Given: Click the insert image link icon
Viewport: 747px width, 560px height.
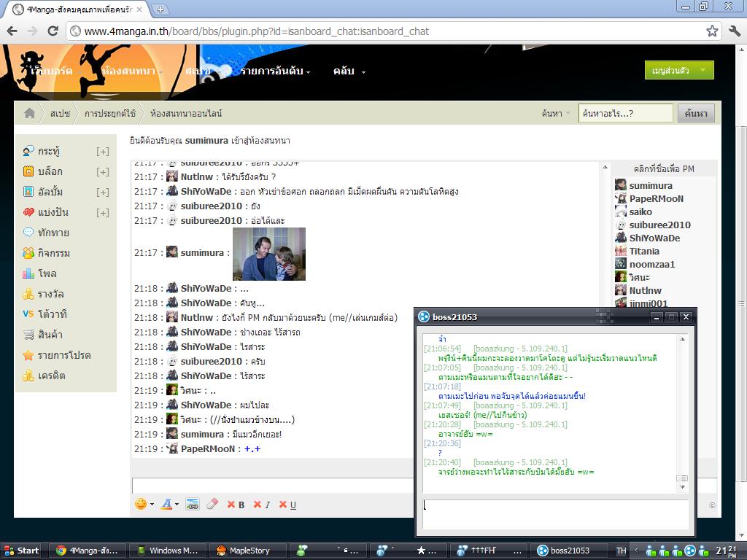Looking at the screenshot, I should tap(193, 505).
